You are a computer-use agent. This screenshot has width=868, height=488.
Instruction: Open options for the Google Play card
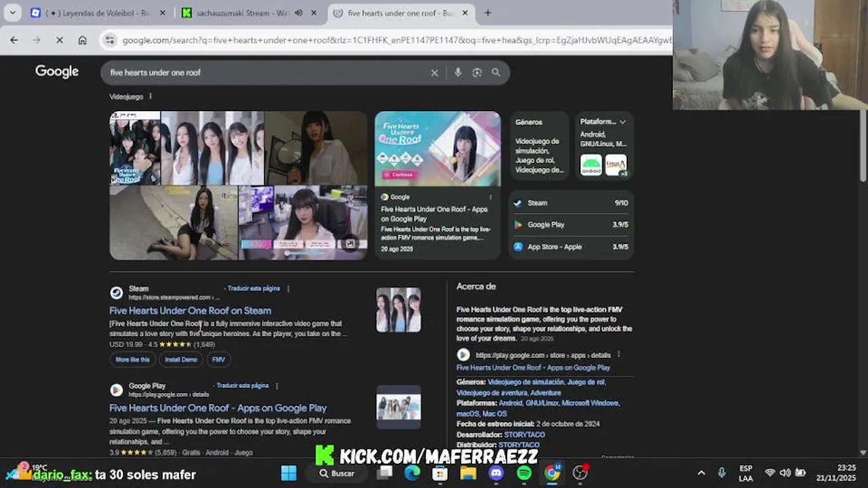pyautogui.click(x=490, y=197)
